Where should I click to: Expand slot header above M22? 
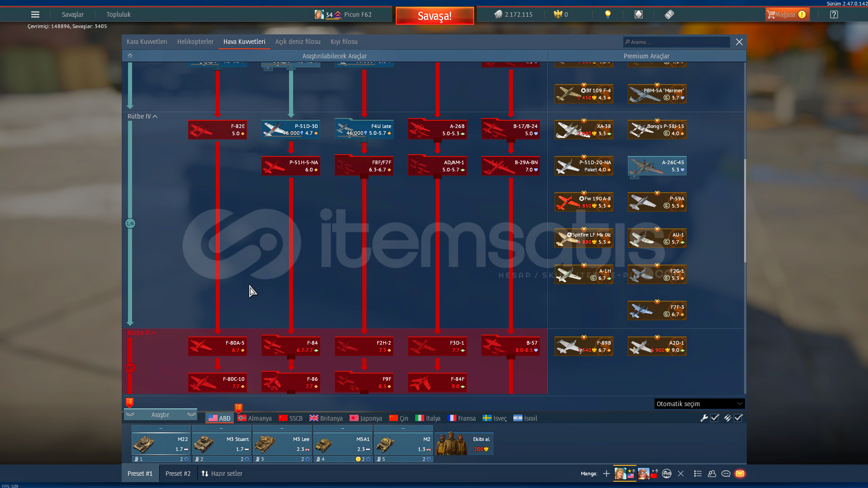click(x=161, y=428)
